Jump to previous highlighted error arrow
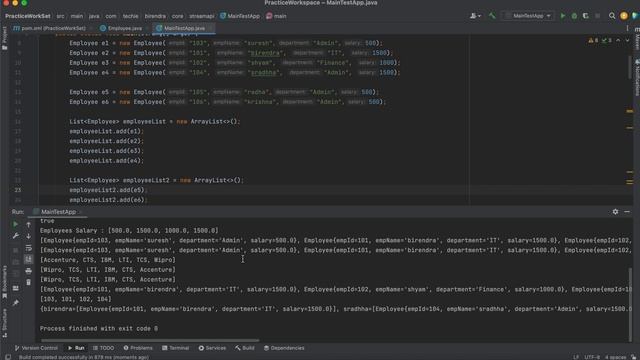Viewport: 640px width, 360px height. [x=618, y=40]
